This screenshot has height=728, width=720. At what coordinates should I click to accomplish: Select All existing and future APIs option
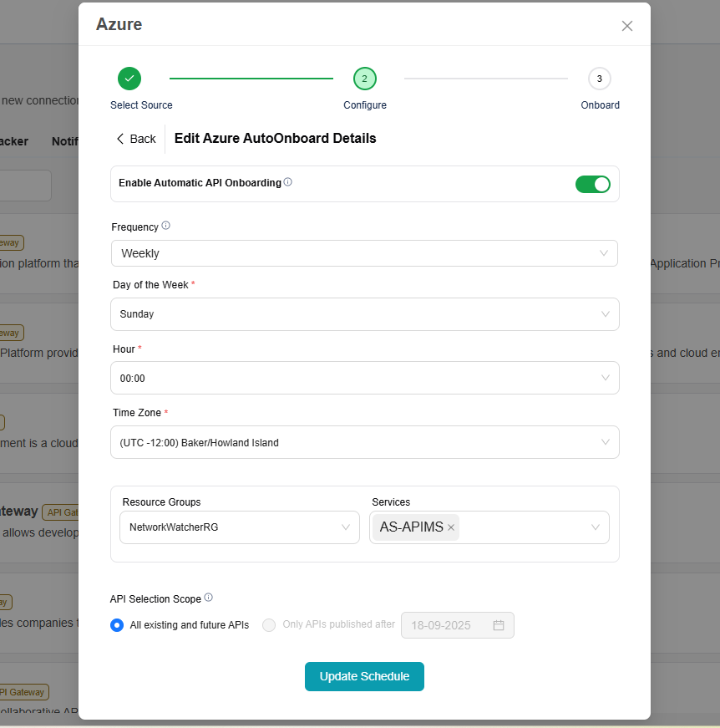118,625
